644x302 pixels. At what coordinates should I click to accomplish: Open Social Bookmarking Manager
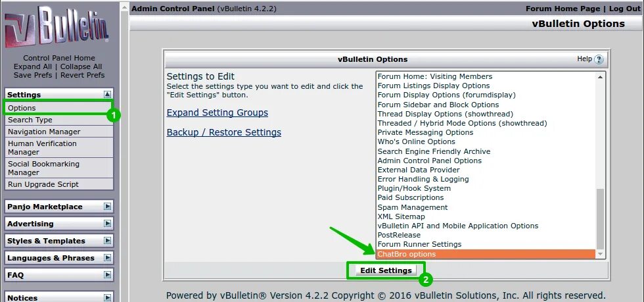[58, 168]
